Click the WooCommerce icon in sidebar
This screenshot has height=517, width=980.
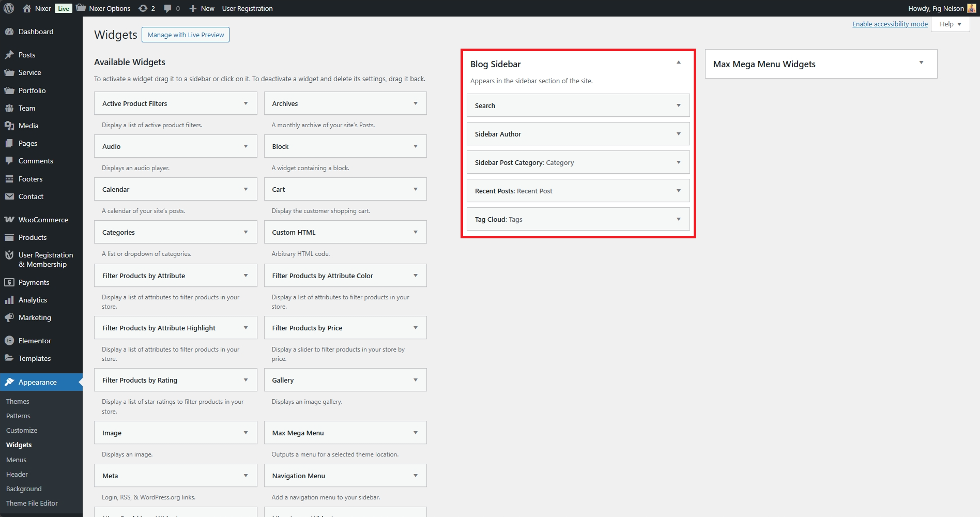pos(9,220)
